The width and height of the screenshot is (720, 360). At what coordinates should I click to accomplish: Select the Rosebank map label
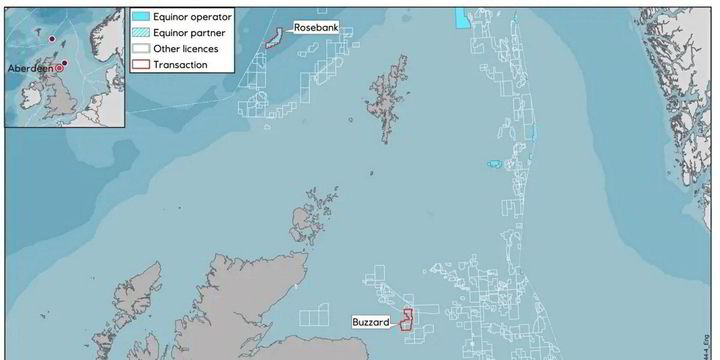316,28
